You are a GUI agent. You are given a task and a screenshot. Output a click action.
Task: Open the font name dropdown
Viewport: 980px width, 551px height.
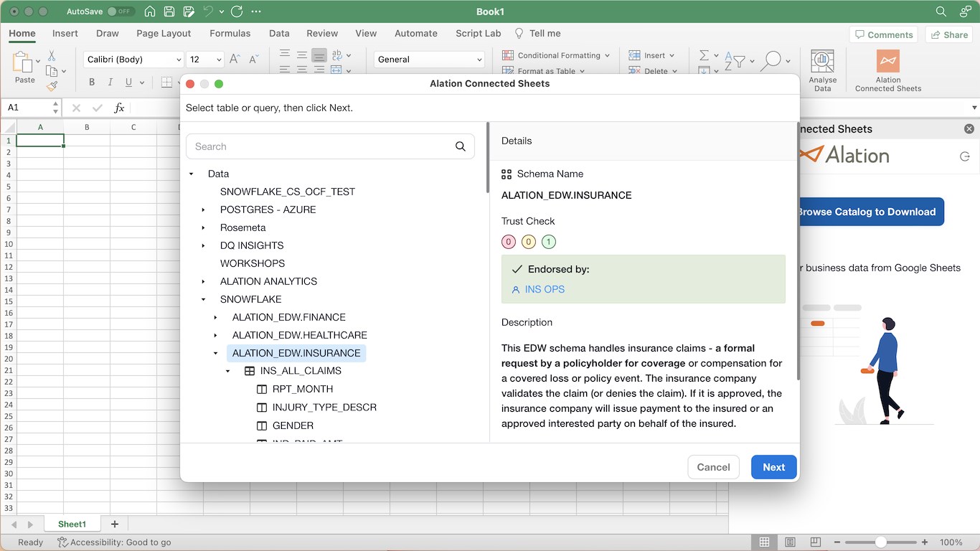(x=179, y=60)
